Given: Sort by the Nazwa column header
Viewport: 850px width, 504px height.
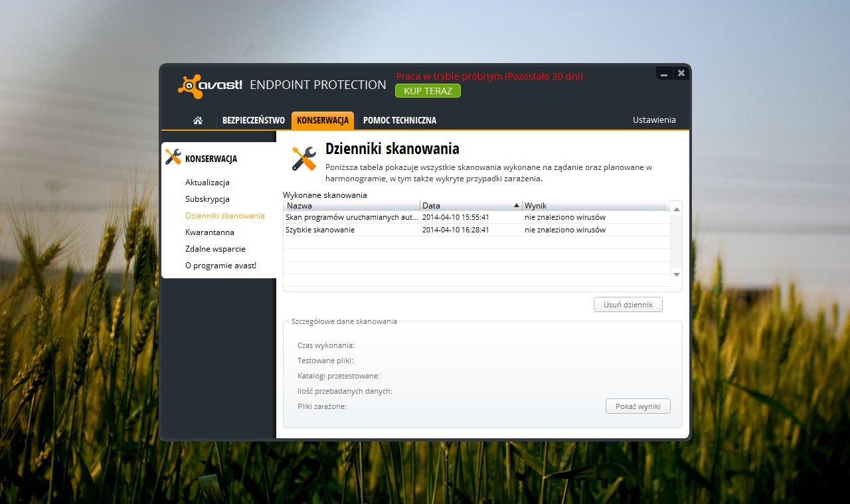Looking at the screenshot, I should pos(352,206).
